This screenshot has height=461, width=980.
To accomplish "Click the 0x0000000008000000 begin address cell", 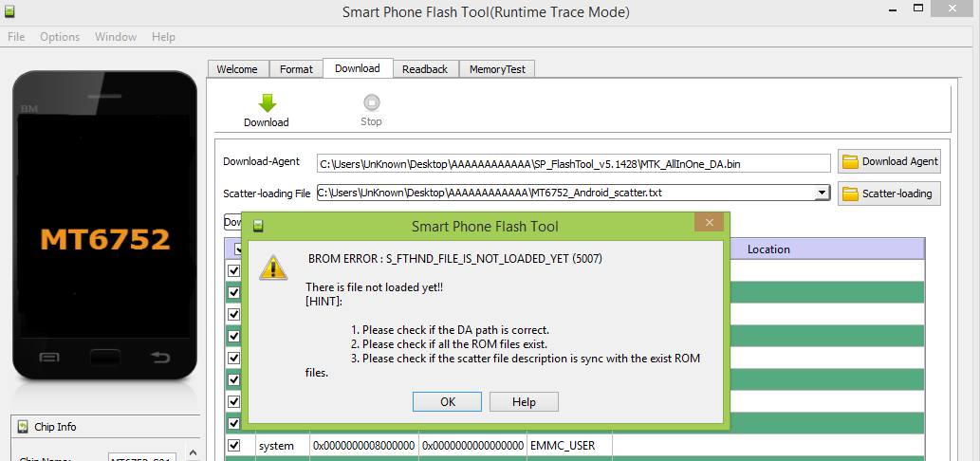I will click(363, 446).
